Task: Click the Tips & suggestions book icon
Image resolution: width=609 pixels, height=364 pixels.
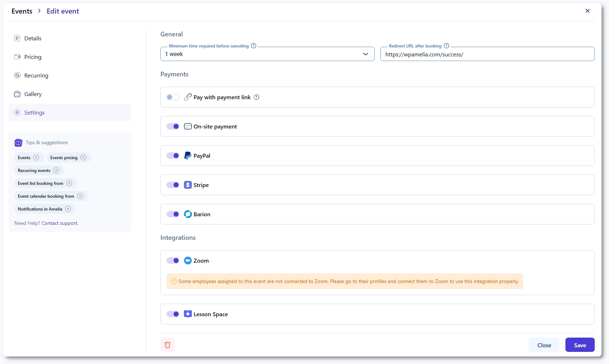Action: [18, 143]
